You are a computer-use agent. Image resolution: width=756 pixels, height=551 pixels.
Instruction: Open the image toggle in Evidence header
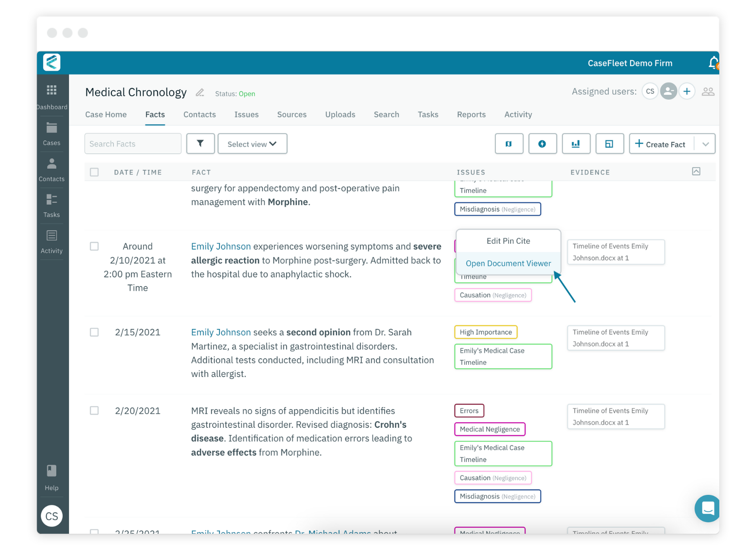(696, 172)
